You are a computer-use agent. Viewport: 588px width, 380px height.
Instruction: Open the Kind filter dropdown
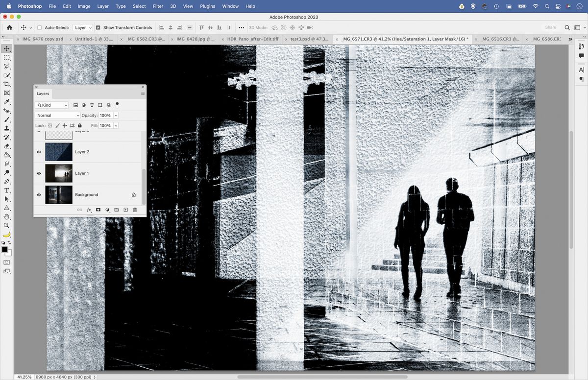(x=52, y=105)
